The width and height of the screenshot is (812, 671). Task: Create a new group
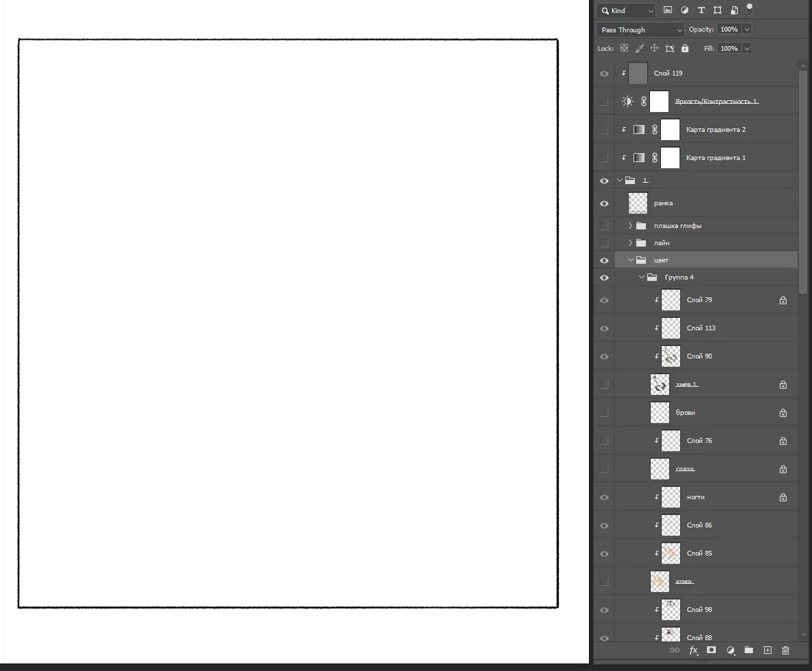click(x=749, y=650)
